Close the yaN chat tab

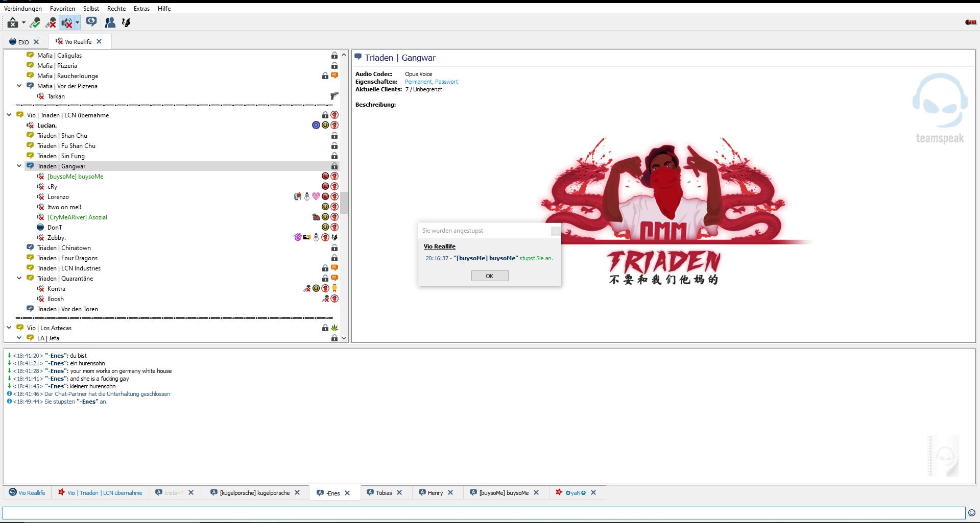[593, 493]
